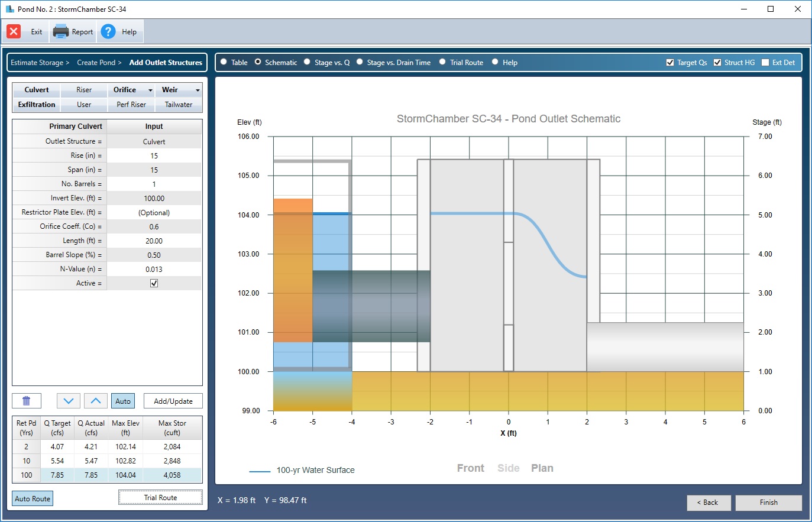
Task: Click Q Actual value 7.85
Action: point(91,475)
